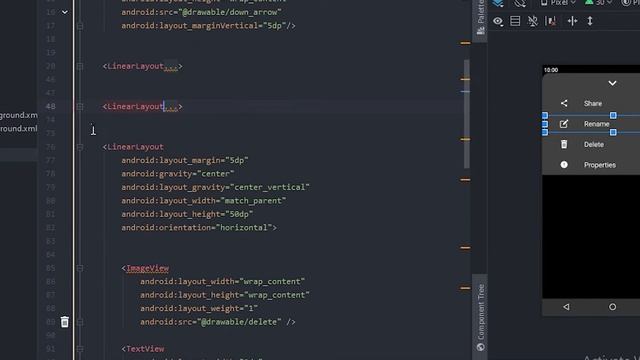Screen dimensions: 640x360
Task: Select the Delete label in preview
Action: (x=593, y=144)
